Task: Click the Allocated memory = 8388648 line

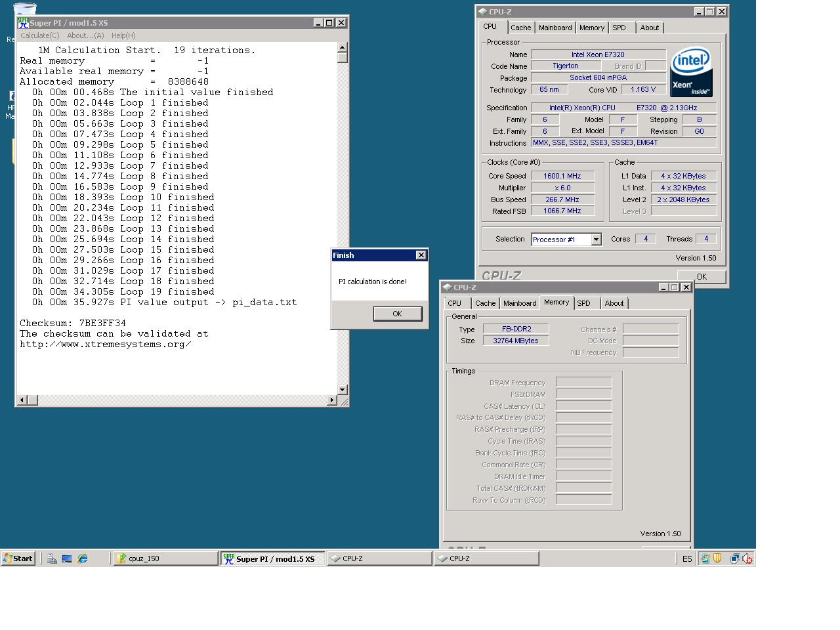Action: (x=114, y=81)
